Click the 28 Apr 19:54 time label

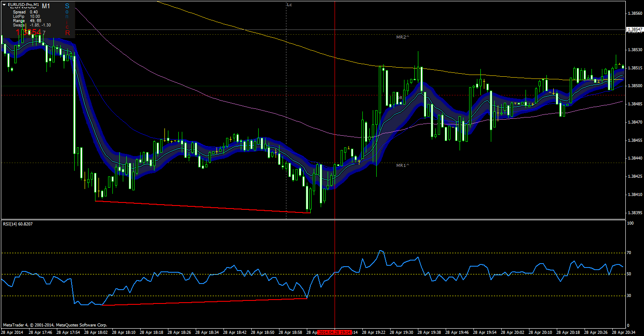[x=484, y=333]
